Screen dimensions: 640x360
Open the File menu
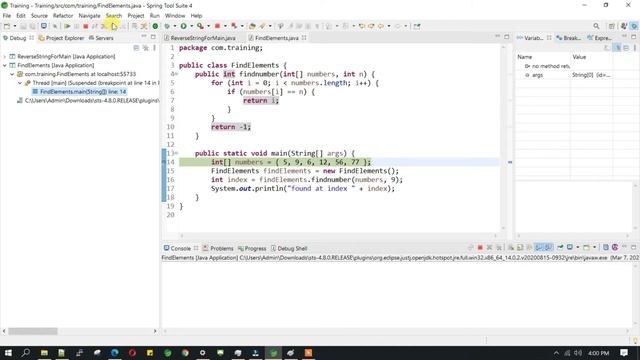(7, 16)
